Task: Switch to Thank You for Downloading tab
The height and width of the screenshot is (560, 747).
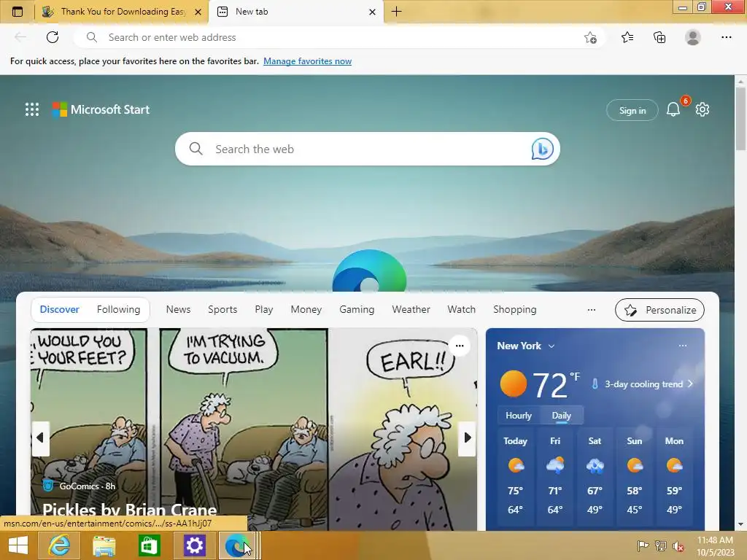Action: click(x=121, y=12)
